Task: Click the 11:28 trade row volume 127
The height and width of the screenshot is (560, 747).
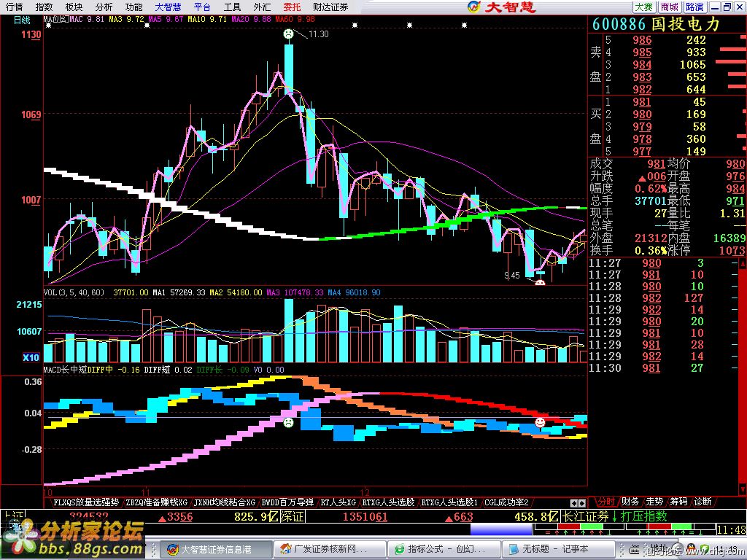Action: click(x=693, y=298)
